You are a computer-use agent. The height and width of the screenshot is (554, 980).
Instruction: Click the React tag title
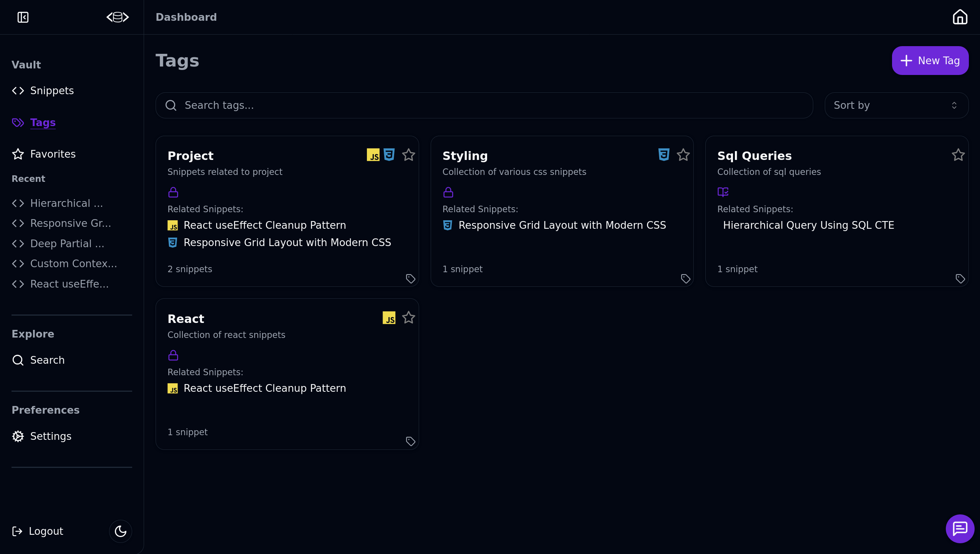pos(186,319)
